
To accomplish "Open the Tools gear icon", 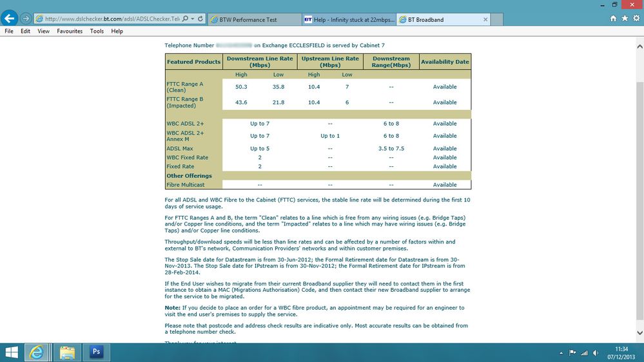I will point(636,19).
